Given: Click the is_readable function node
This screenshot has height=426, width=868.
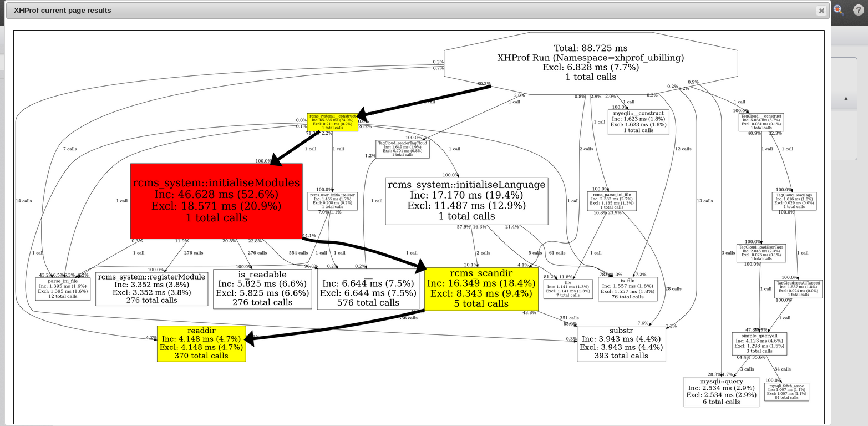Looking at the screenshot, I should tap(262, 288).
